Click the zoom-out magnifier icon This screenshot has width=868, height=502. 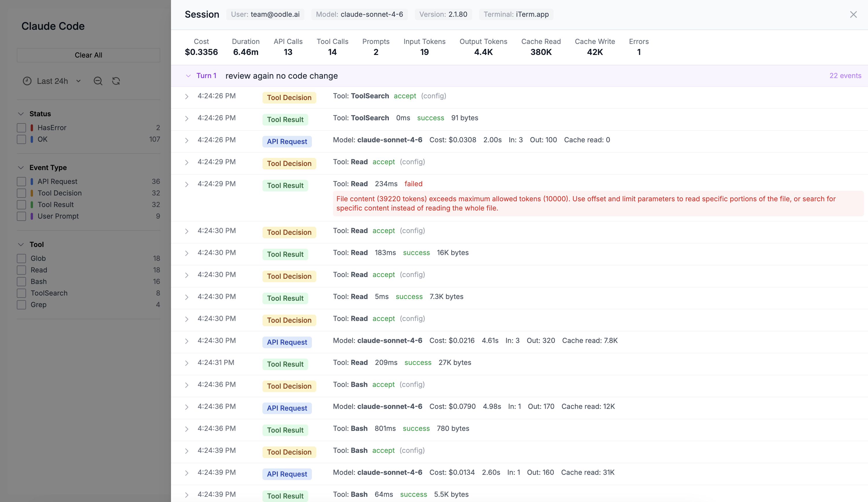[98, 81]
